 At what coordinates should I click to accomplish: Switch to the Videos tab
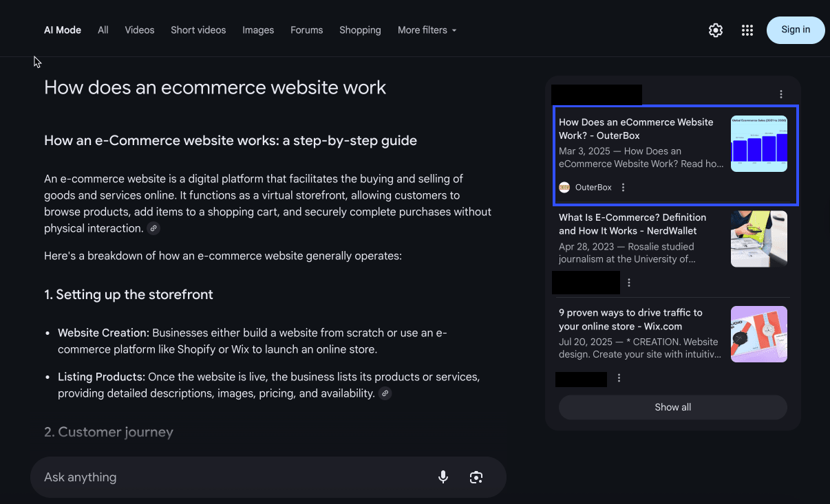(x=140, y=30)
